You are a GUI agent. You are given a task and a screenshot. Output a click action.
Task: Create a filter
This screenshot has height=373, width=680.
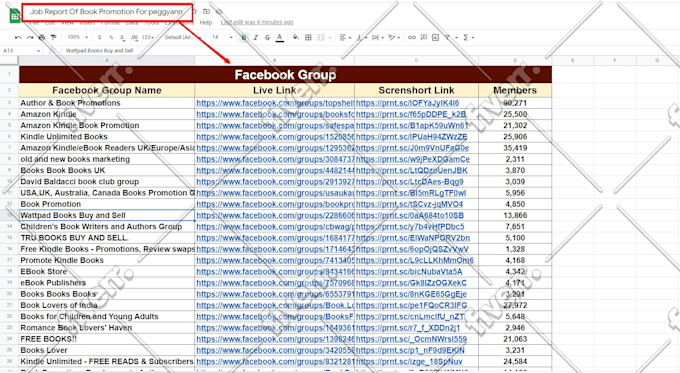coord(449,38)
